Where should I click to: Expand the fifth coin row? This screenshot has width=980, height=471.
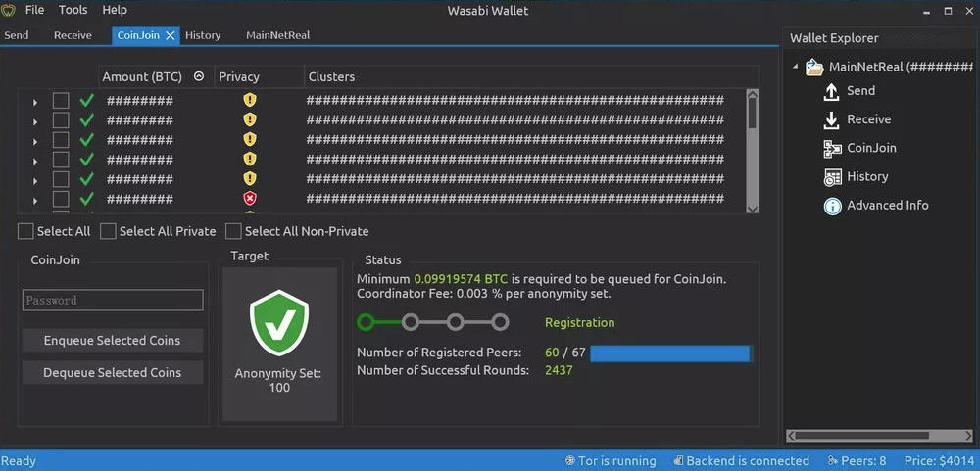(35, 181)
